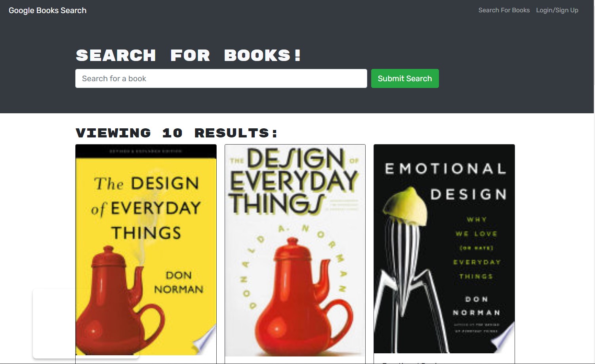Open the yellow Design of Everyday Things cover
Image resolution: width=595 pixels, height=364 pixels.
[x=145, y=250]
